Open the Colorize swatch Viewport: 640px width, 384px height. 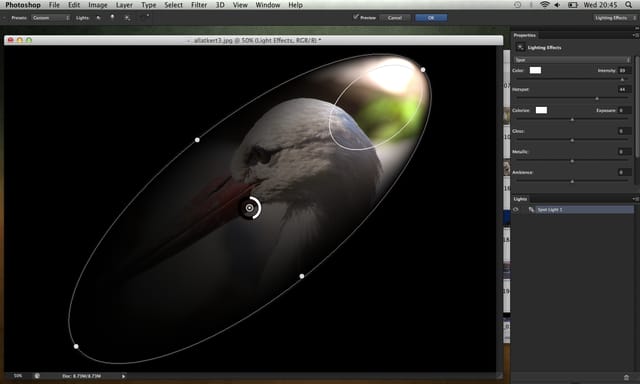click(x=541, y=110)
